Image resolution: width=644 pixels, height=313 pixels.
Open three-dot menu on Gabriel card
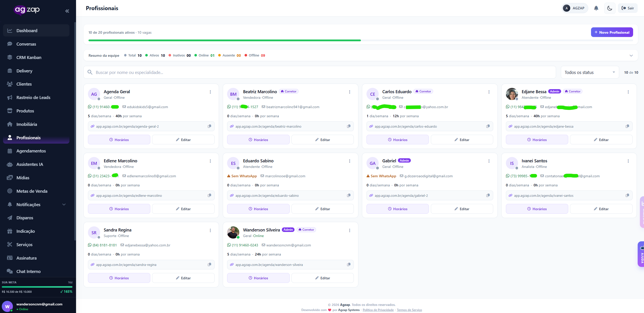[489, 161]
